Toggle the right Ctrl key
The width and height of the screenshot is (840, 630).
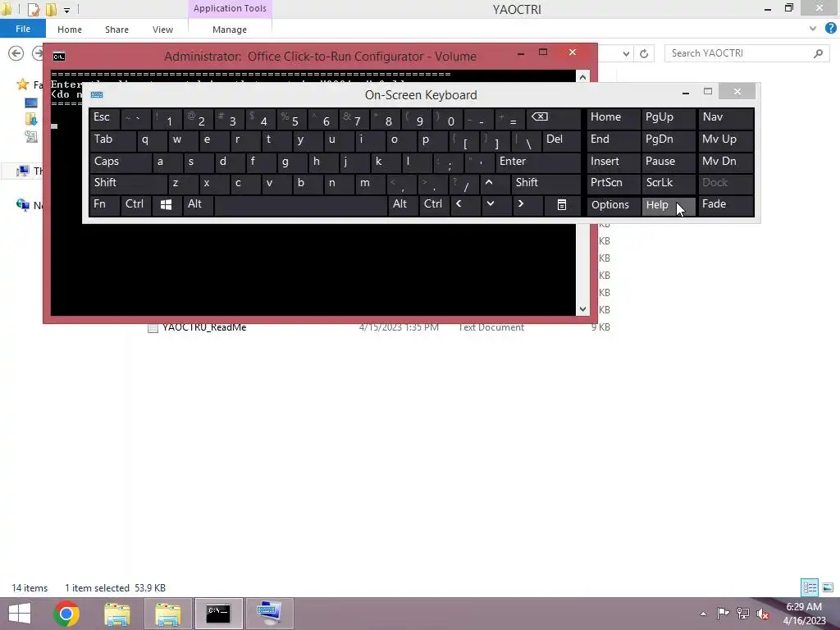(x=435, y=205)
